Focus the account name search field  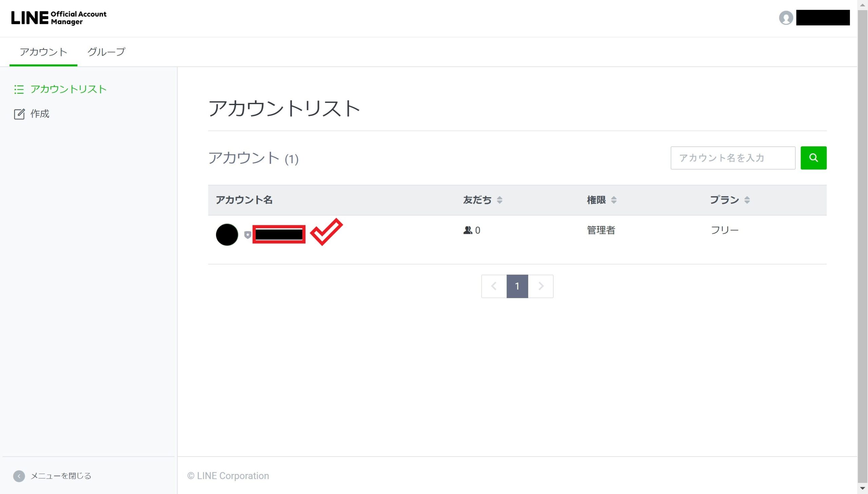[732, 158]
